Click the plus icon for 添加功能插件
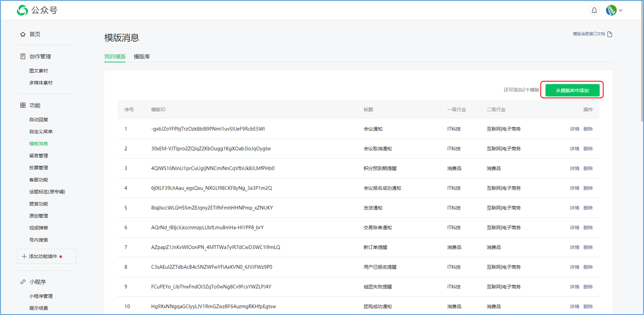This screenshot has height=315, width=644. pos(24,257)
